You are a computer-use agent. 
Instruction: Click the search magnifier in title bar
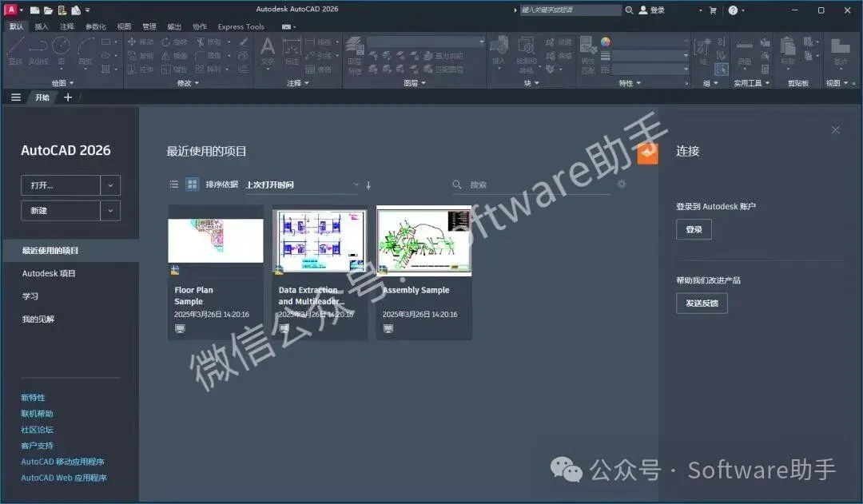[x=629, y=10]
